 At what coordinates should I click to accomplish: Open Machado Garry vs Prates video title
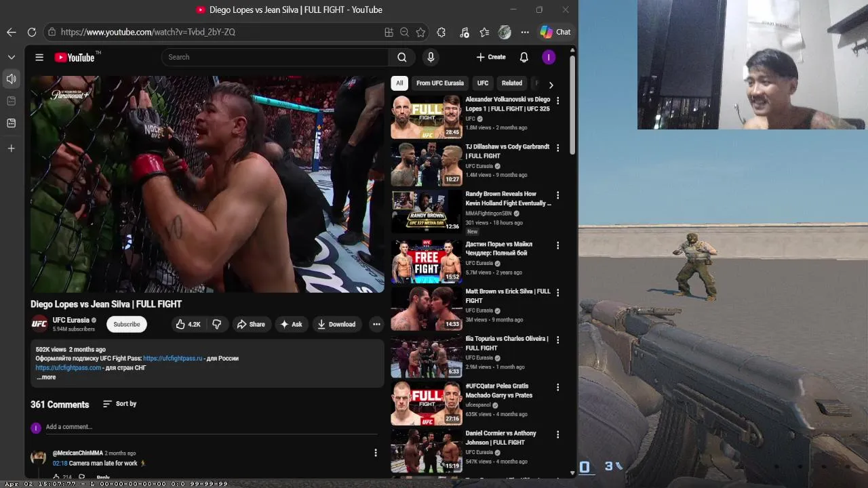click(x=499, y=391)
